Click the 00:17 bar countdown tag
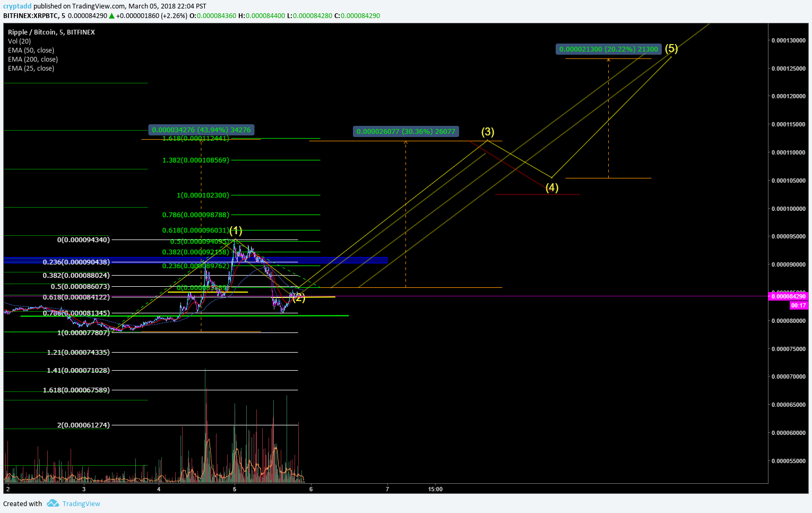Viewport: 812px width, 513px height. point(798,305)
